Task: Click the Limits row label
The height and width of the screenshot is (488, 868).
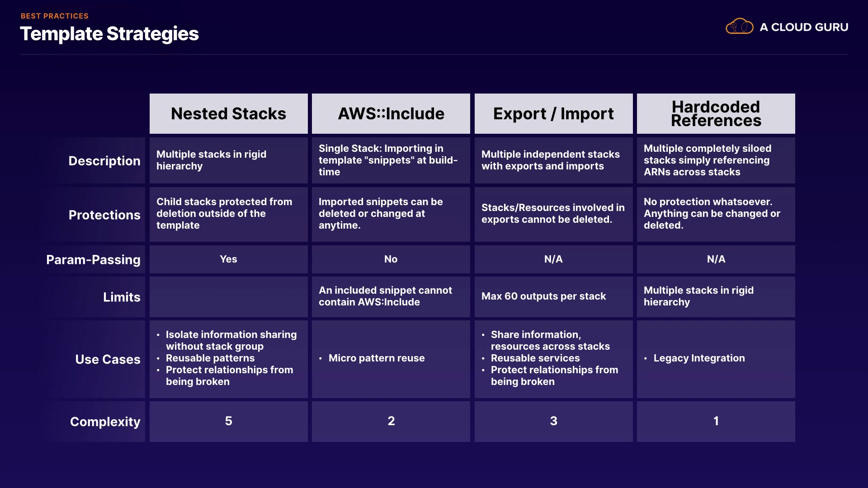Action: 121,297
